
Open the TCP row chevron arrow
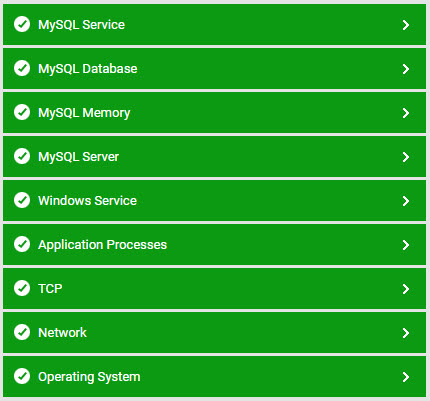(406, 289)
